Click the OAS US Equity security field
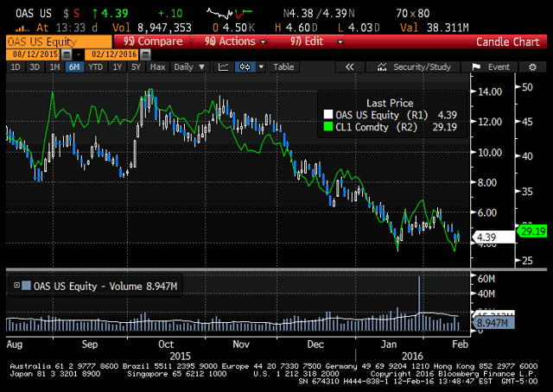The width and height of the screenshot is (553, 392). click(59, 41)
